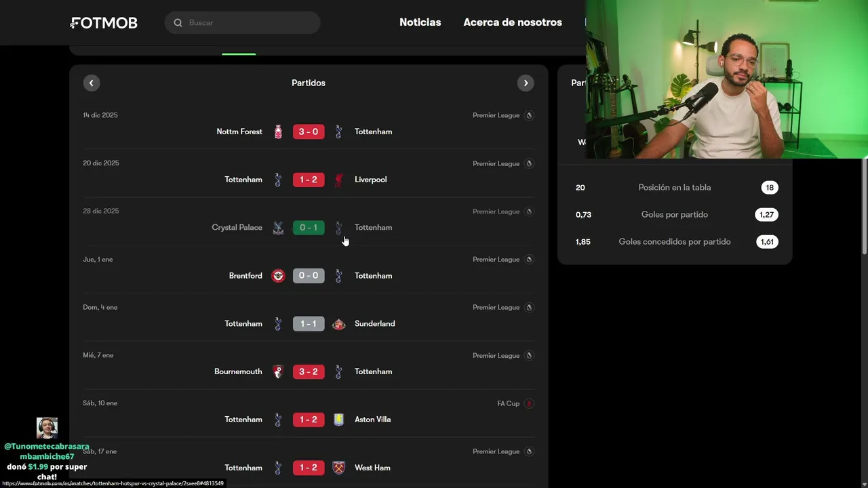Image resolution: width=868 pixels, height=488 pixels.
Task: Click Tottenham crest in Aston Villa match
Action: click(278, 420)
